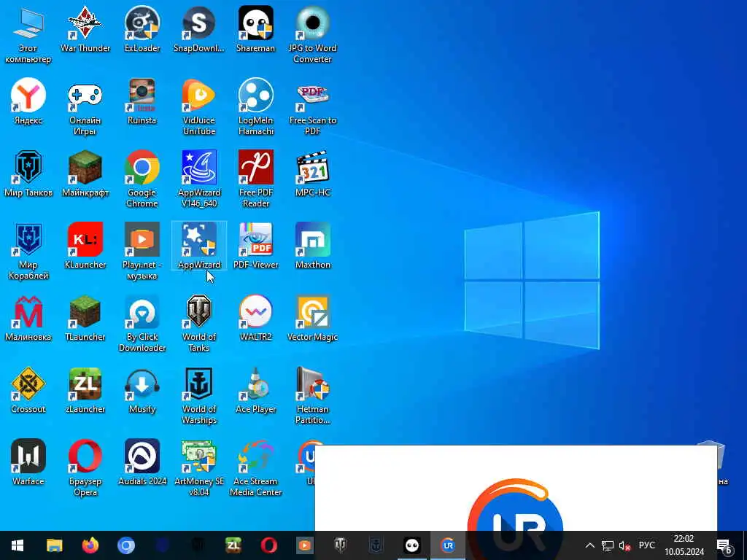Image resolution: width=747 pixels, height=560 pixels.
Task: Click the Maxthon browser shortcut
Action: 312,246
